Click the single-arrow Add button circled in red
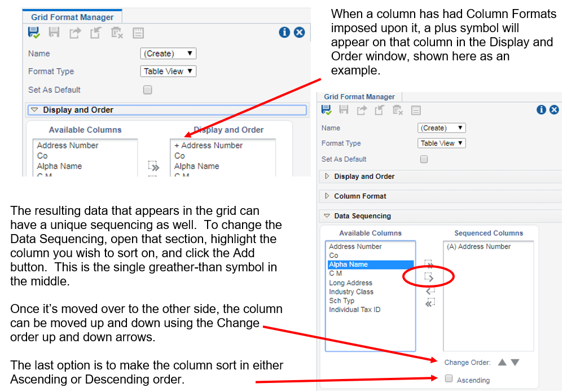Viewport: 567px width, 392px height. [x=430, y=277]
